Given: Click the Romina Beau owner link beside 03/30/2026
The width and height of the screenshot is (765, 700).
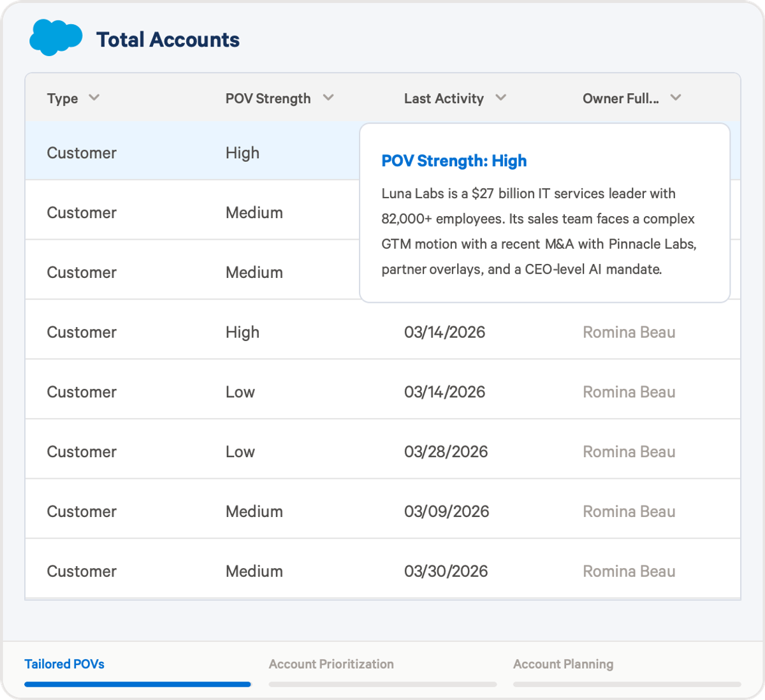Looking at the screenshot, I should point(629,571).
